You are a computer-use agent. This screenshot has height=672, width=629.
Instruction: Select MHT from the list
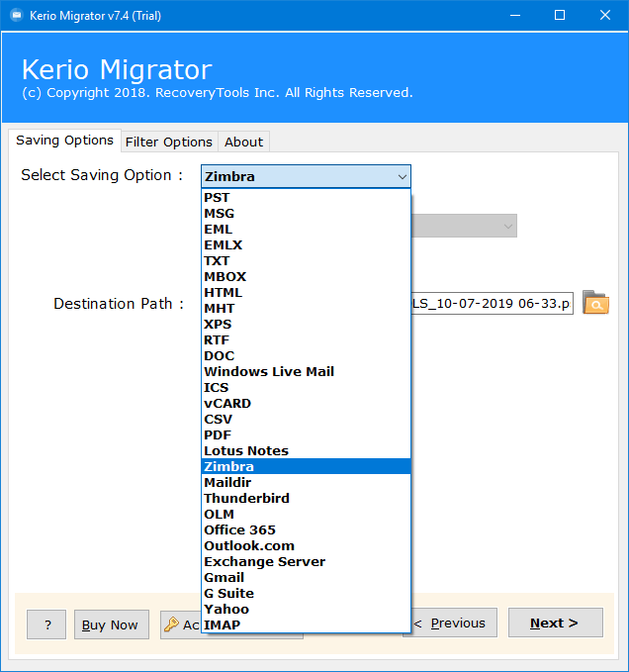coord(306,309)
